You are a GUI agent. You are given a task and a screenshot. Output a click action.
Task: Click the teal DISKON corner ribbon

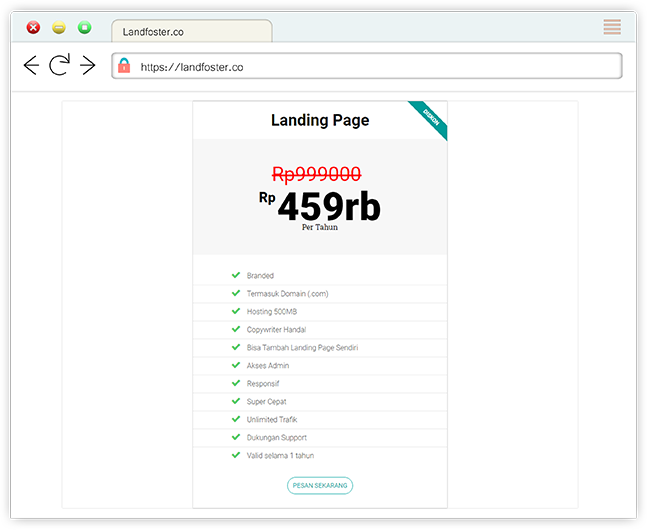430,117
